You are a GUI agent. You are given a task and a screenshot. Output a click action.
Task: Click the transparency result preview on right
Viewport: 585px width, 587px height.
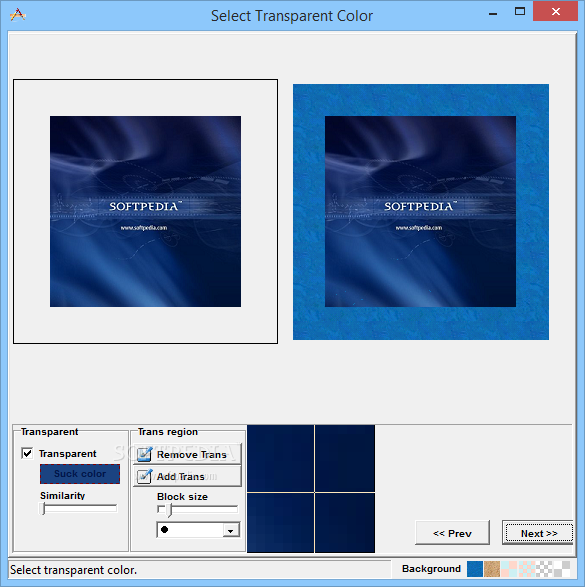[421, 212]
